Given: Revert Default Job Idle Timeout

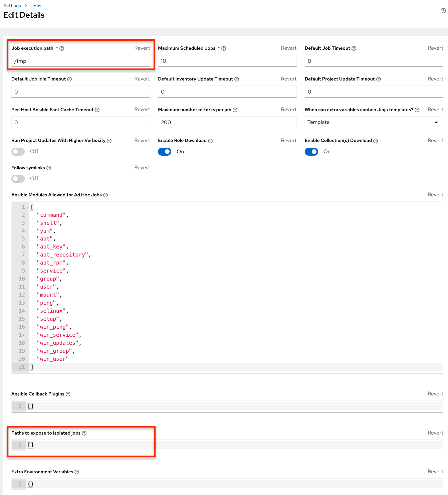Looking at the screenshot, I should [x=142, y=79].
